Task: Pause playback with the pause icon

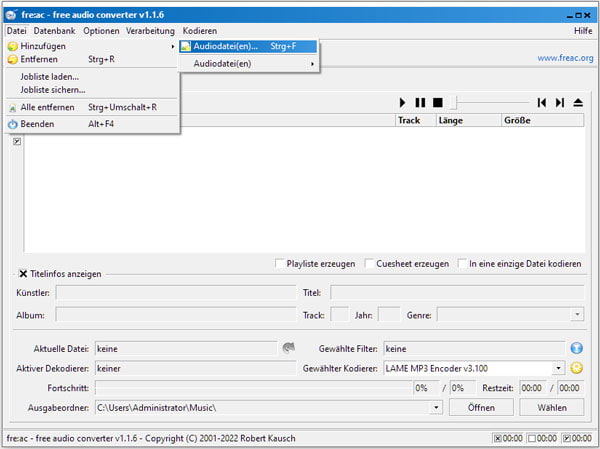Action: [x=420, y=103]
